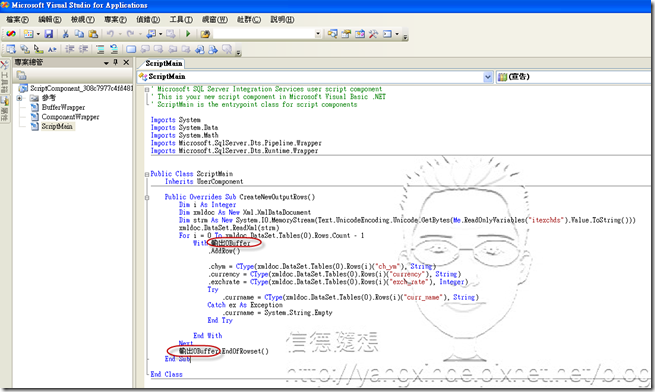Open the Undo history dropdown arrow
The image size is (655, 392).
120,34
